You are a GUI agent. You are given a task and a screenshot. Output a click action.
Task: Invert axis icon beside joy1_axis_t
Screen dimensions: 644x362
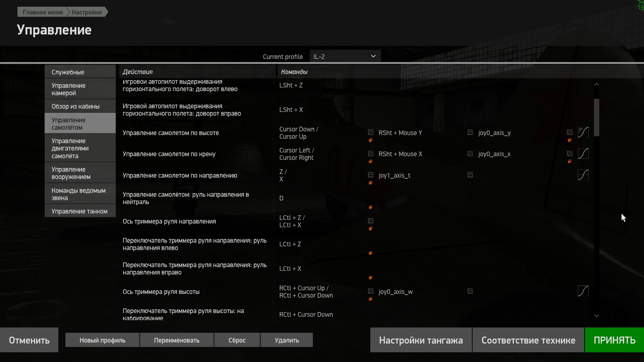click(x=371, y=175)
